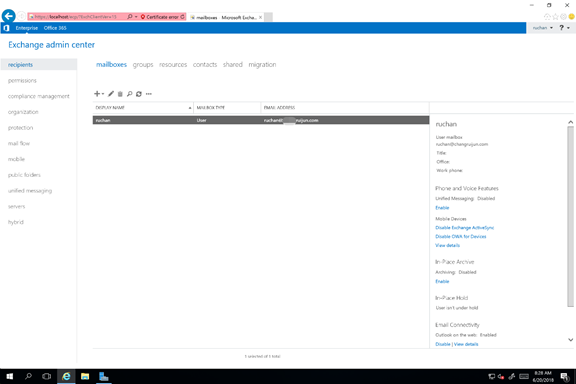
Task: Open the help question mark menu
Action: click(564, 28)
